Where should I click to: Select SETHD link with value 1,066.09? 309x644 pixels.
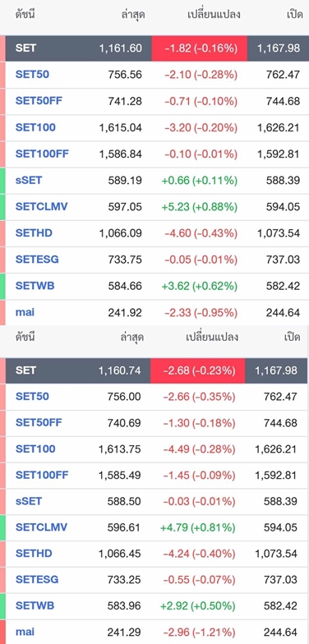pyautogui.click(x=35, y=233)
